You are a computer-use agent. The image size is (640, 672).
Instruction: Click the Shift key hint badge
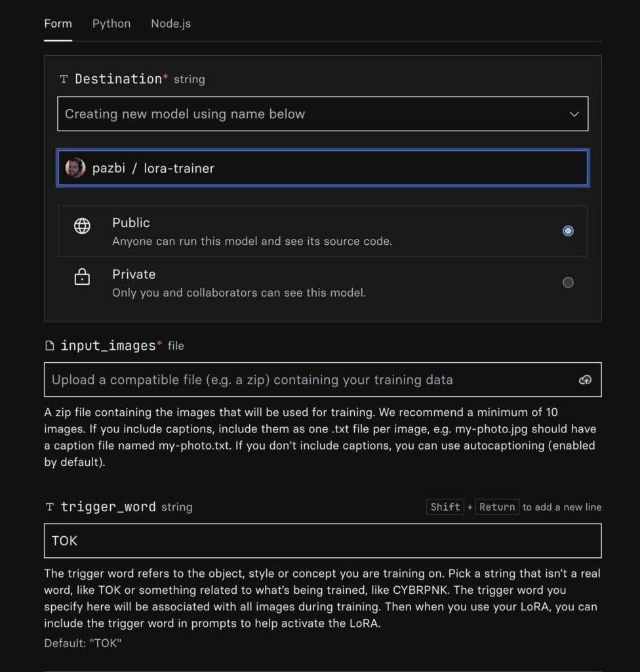coord(445,507)
